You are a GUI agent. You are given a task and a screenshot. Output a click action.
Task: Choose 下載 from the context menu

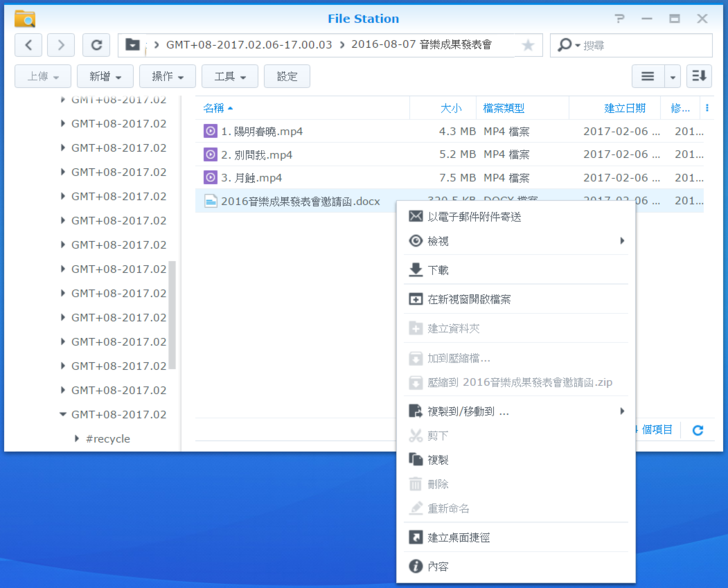pos(438,270)
